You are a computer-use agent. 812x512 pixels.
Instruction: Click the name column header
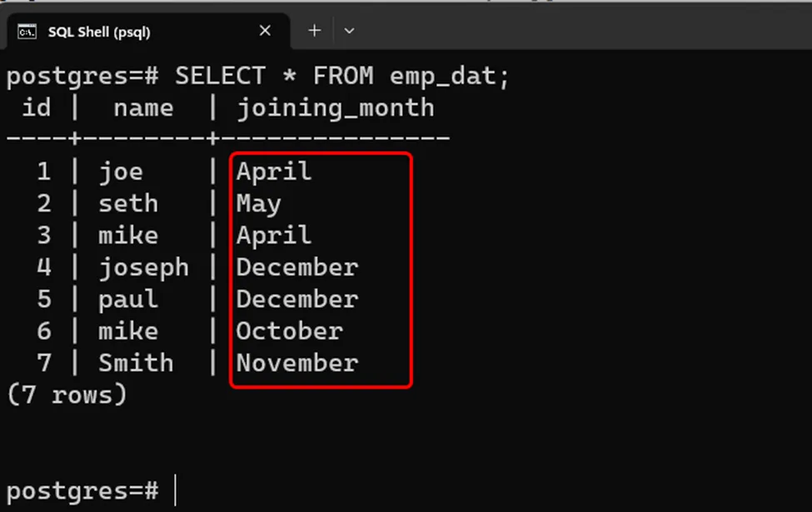pyautogui.click(x=143, y=109)
